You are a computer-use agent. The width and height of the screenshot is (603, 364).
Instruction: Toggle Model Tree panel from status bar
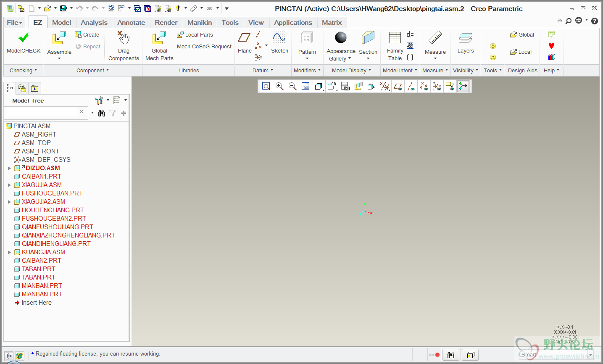9,356
